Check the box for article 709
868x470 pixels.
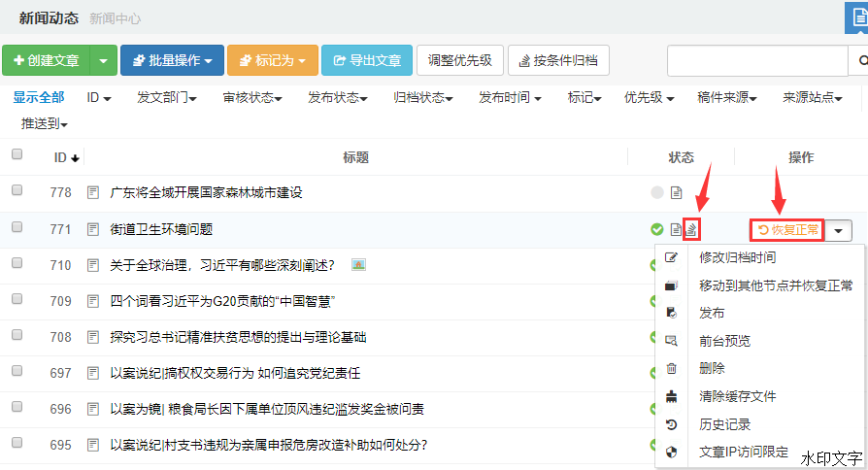pyautogui.click(x=17, y=299)
